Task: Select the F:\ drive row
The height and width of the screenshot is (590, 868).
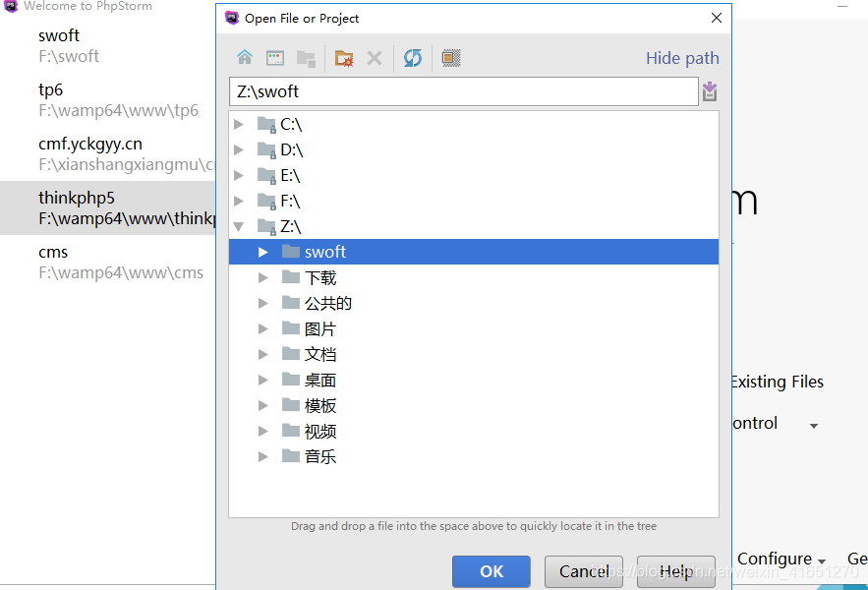Action: click(x=474, y=201)
